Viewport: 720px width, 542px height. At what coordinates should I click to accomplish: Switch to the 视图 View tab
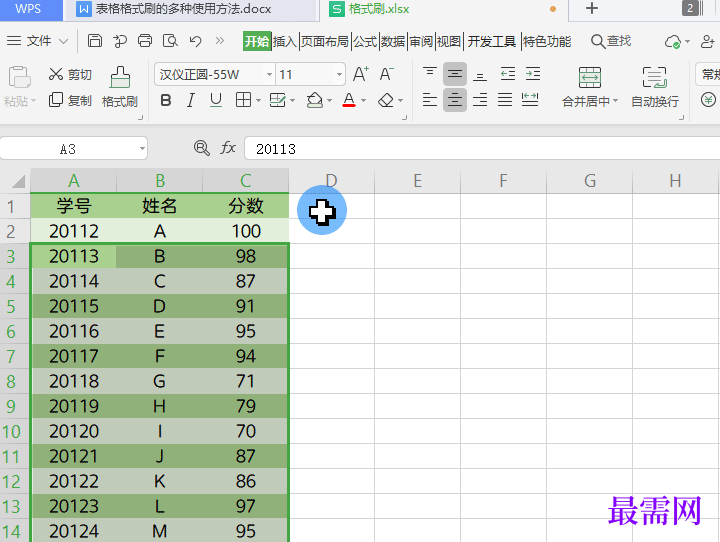point(449,41)
